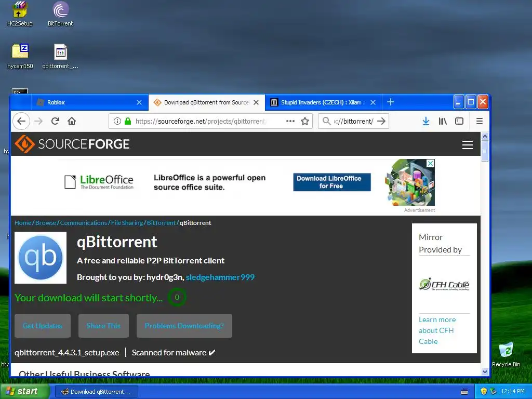Open HC2Setup desktop icon
Viewport: 532px width, 399px height.
(20, 14)
